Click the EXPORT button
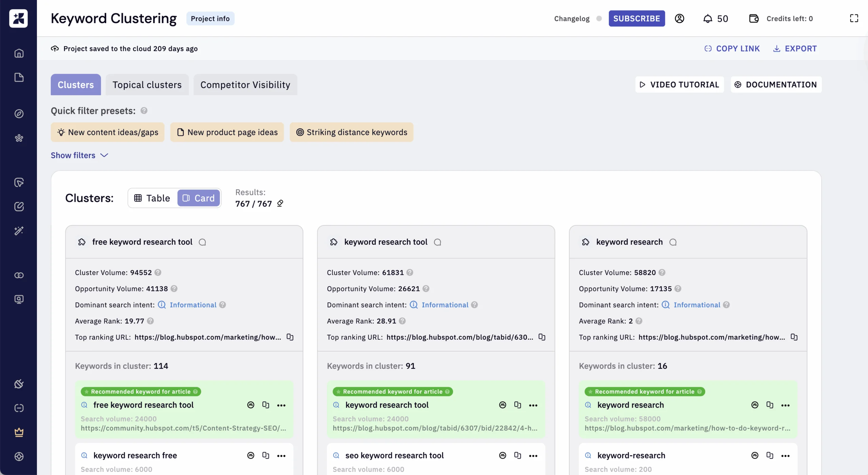 [795, 48]
